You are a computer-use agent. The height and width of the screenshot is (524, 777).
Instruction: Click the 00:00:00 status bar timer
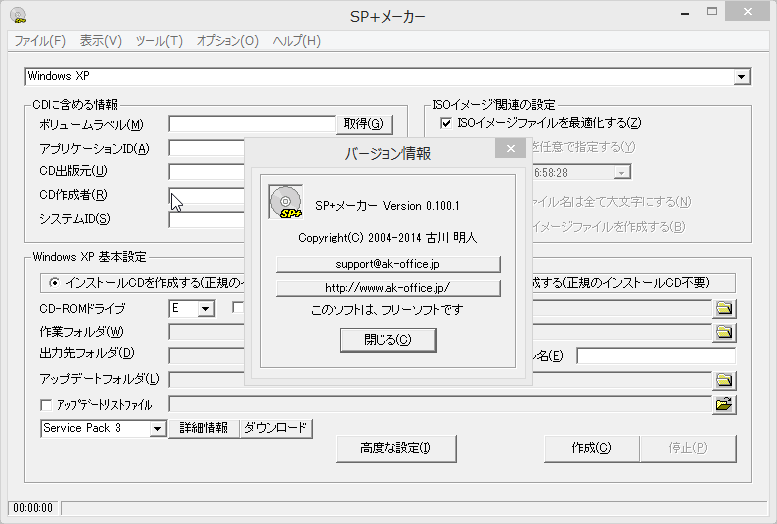click(x=33, y=508)
